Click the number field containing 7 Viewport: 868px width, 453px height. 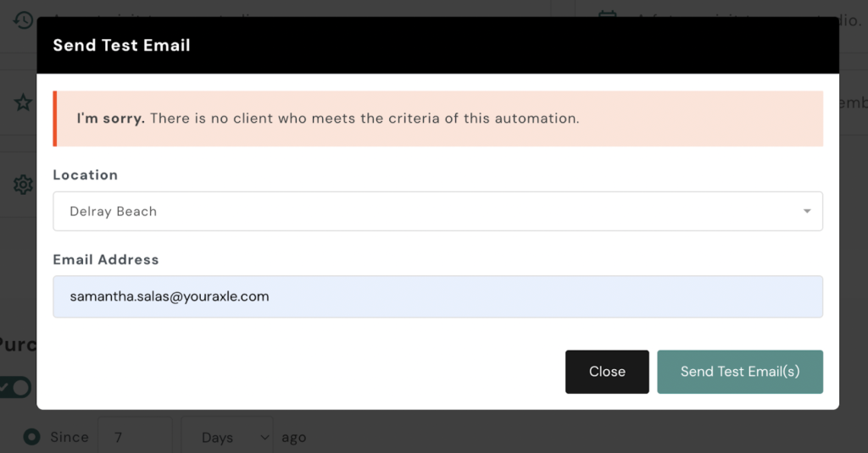tap(134, 437)
